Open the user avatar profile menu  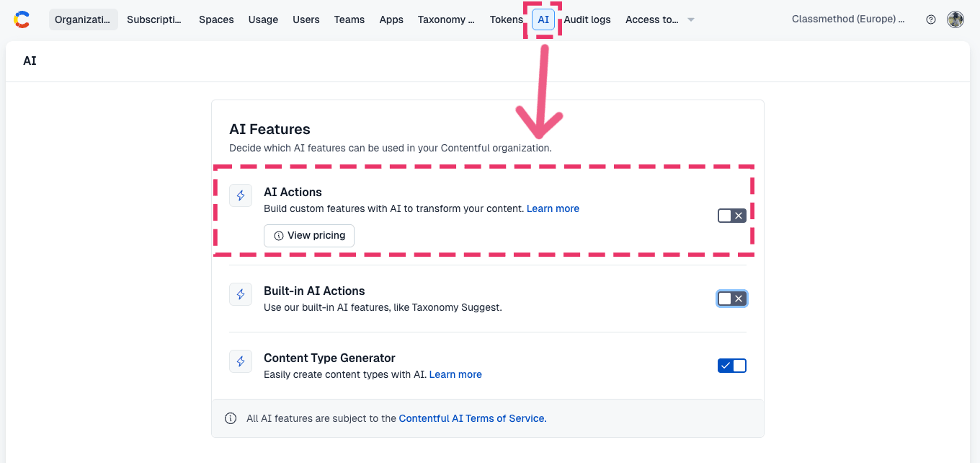(955, 19)
